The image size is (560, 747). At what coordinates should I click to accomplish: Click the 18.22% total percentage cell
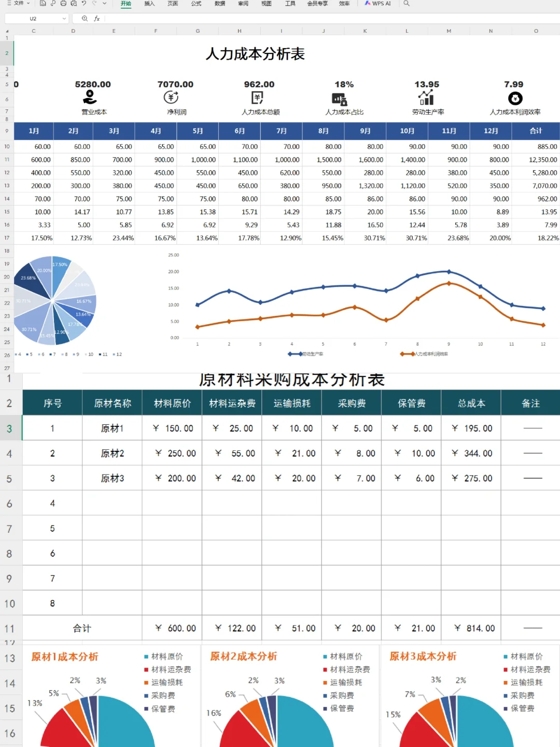(536, 238)
